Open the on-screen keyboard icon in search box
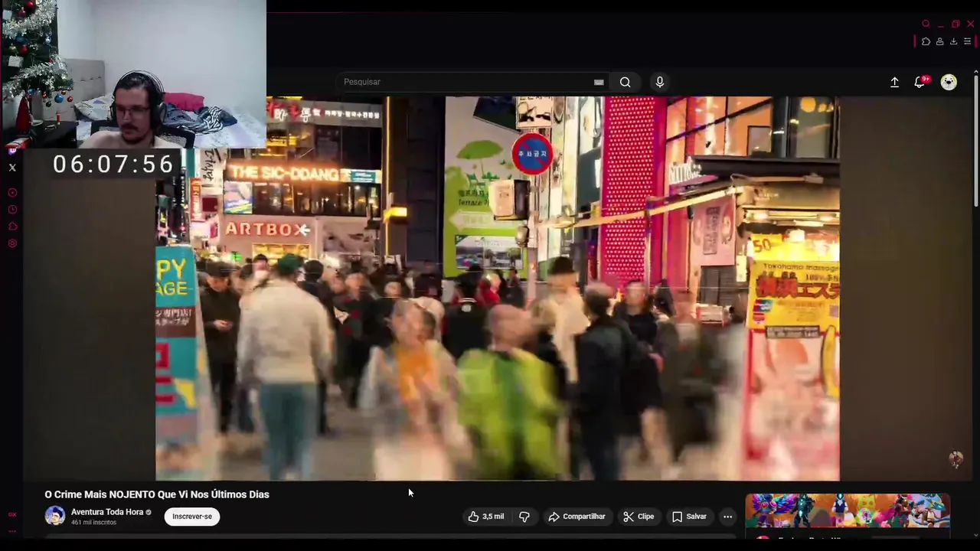The image size is (980, 551). [x=599, y=82]
